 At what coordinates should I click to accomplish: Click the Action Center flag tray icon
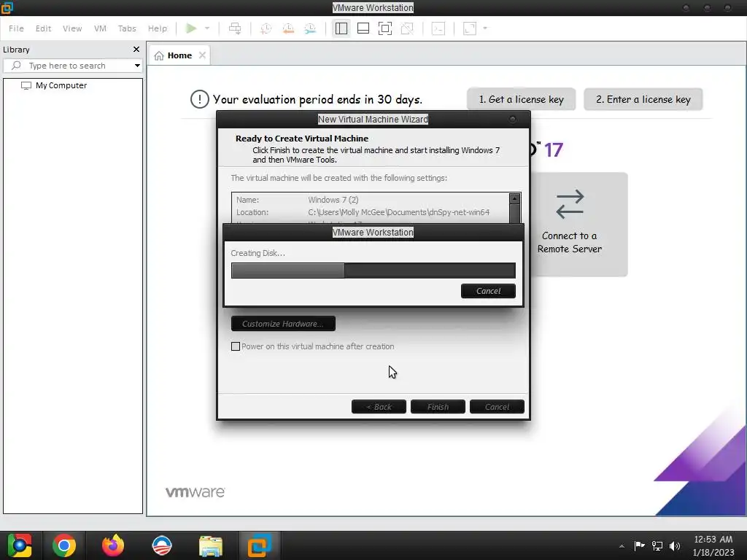point(639,545)
